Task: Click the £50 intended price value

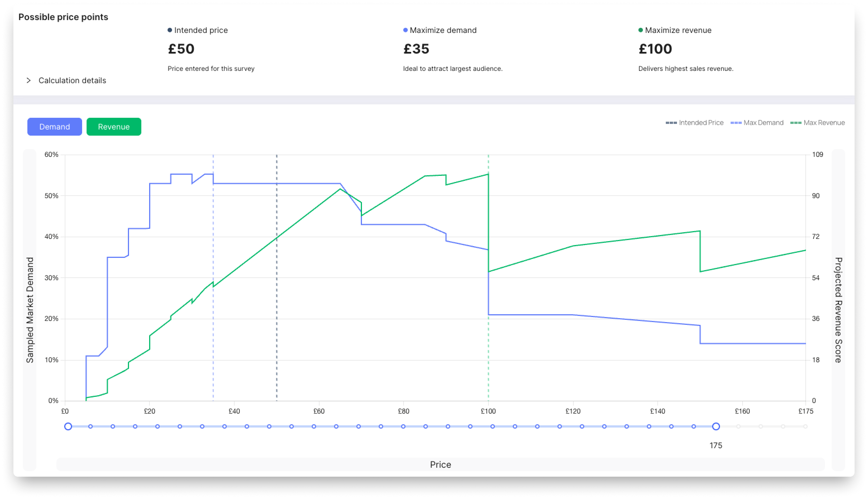Action: click(x=181, y=49)
